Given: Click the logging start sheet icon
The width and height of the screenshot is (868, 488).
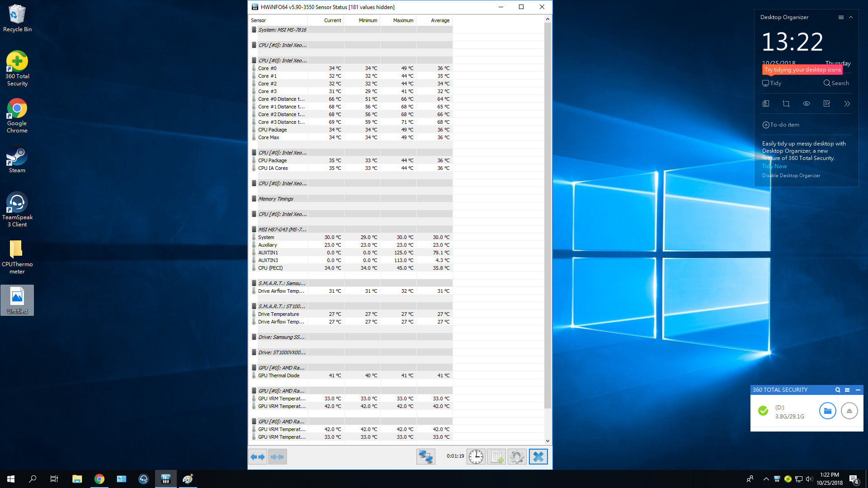Looking at the screenshot, I should 496,457.
